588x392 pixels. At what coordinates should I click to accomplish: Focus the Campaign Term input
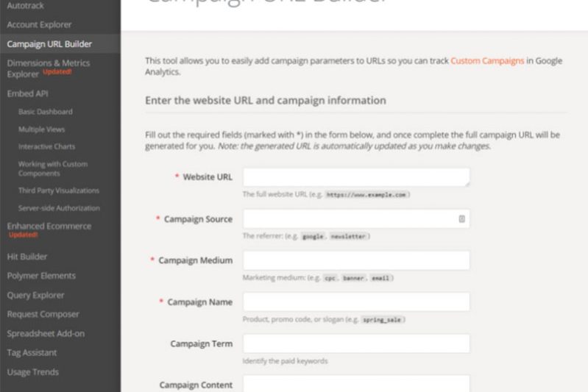(x=356, y=343)
